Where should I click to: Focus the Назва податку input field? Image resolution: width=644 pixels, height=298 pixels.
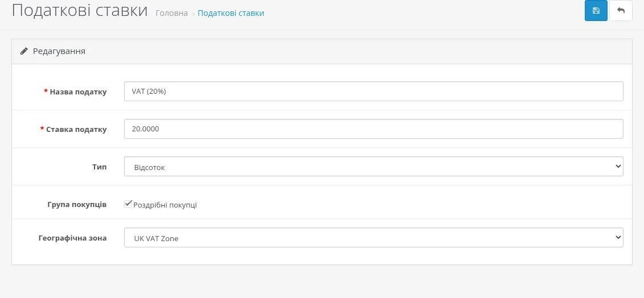(x=374, y=91)
